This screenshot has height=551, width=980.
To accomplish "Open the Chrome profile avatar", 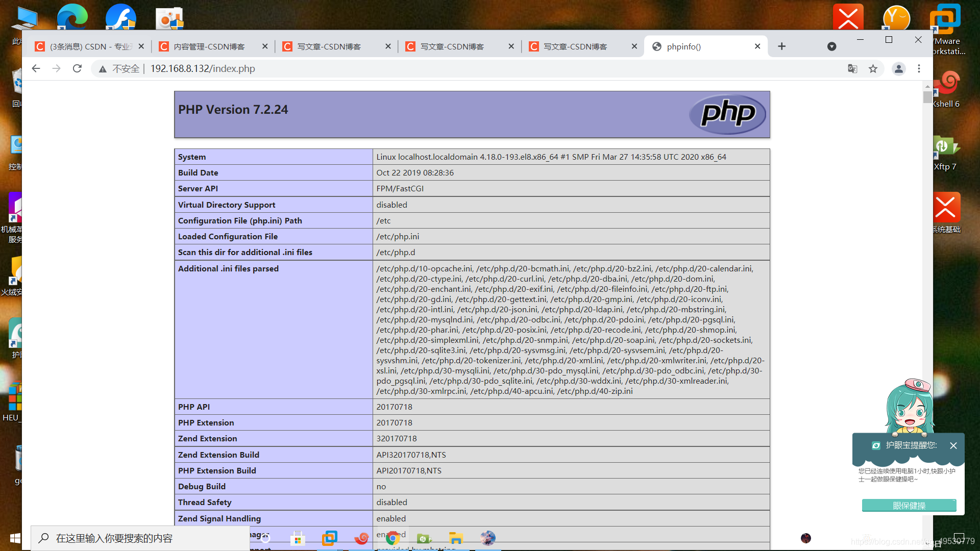I will [x=898, y=68].
